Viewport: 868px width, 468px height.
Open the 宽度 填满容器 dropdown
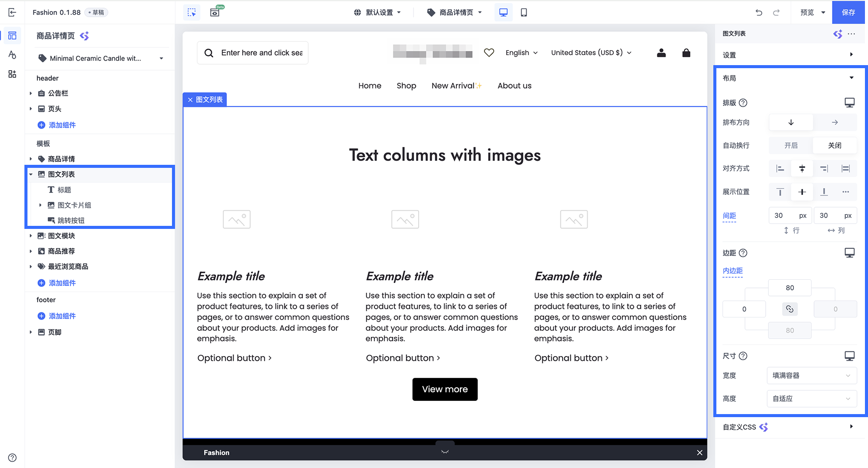812,375
